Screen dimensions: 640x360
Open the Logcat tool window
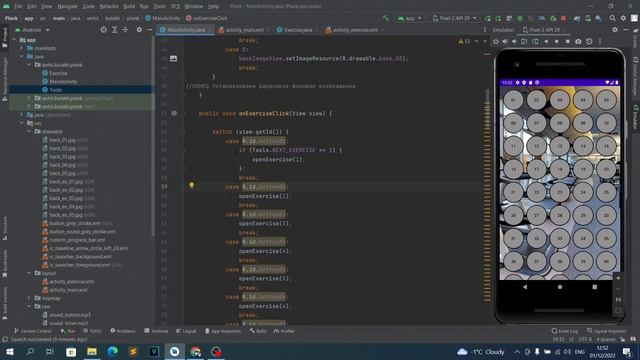click(x=186, y=331)
